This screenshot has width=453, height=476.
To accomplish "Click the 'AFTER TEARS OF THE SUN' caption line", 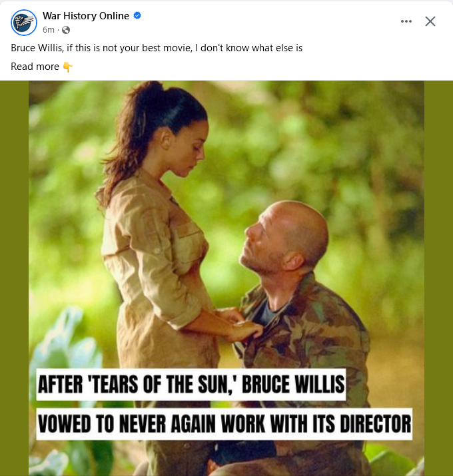I will point(191,385).
